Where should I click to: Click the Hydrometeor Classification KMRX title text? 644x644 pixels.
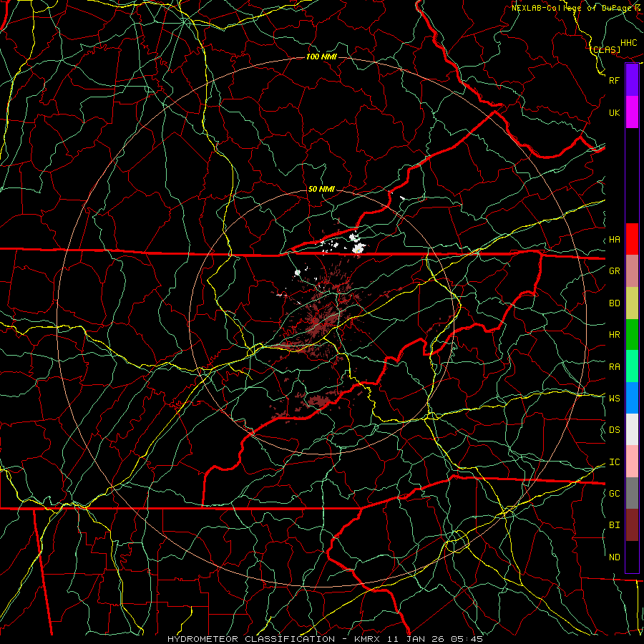[325, 639]
